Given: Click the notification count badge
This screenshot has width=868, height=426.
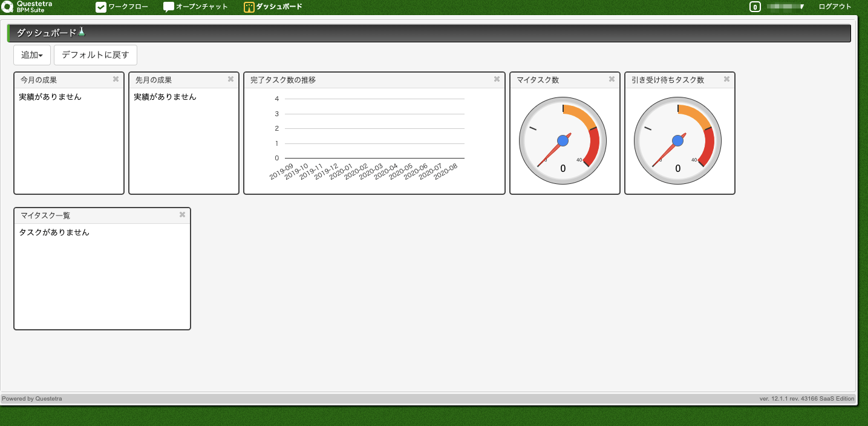Looking at the screenshot, I should 754,7.
